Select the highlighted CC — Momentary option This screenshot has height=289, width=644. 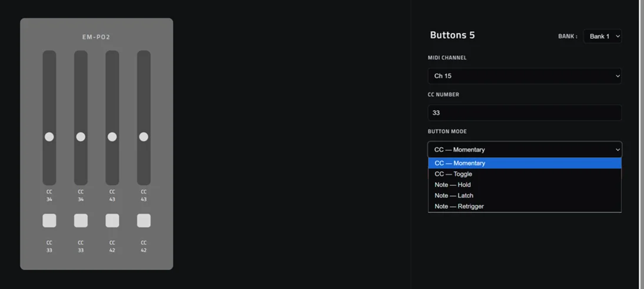click(x=525, y=163)
